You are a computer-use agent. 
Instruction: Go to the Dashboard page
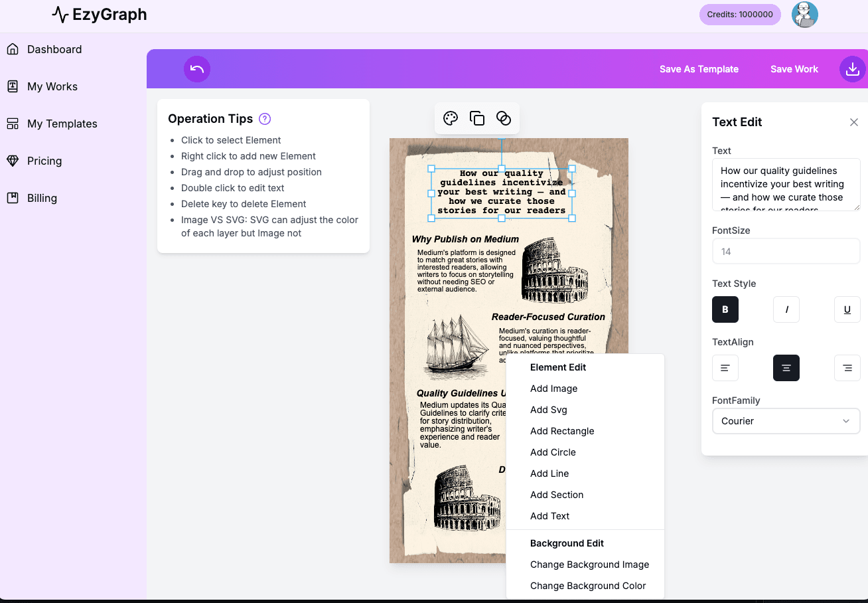coord(54,49)
